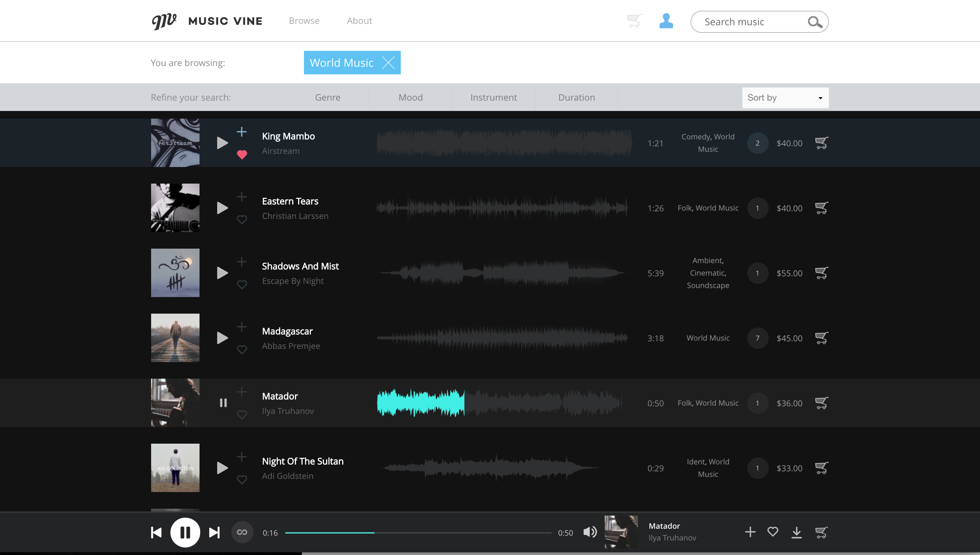The height and width of the screenshot is (555, 980).
Task: Click the Music Vine logo
Action: click(207, 21)
